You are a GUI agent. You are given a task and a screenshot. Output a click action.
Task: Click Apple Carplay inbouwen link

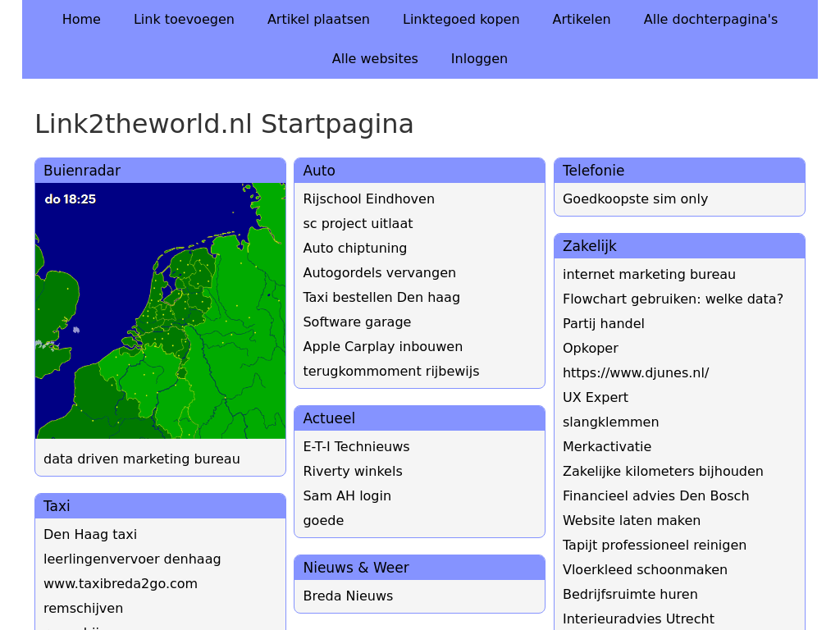tap(382, 346)
